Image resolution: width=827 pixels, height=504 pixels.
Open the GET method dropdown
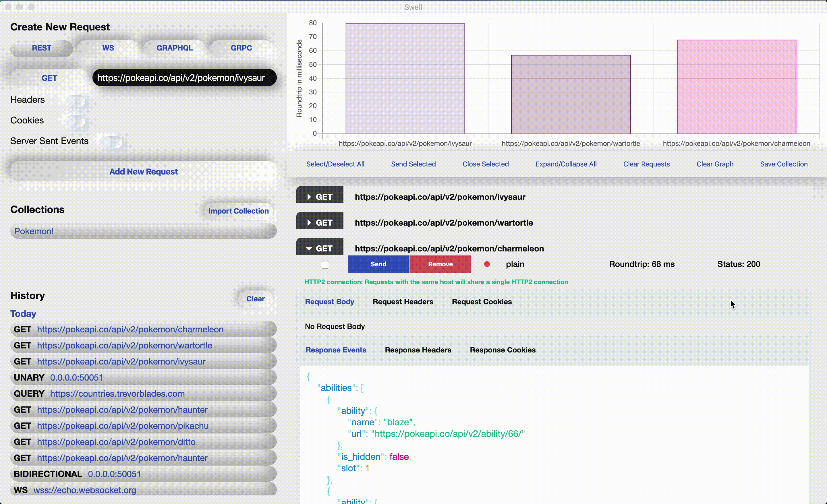(x=49, y=78)
